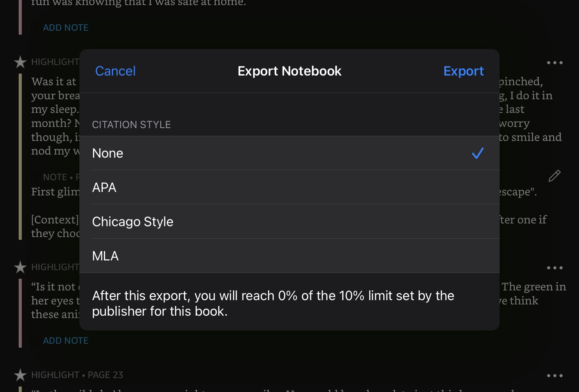Click the pencil icon to edit the note
Viewport: 579px width, 392px height.
554,176
